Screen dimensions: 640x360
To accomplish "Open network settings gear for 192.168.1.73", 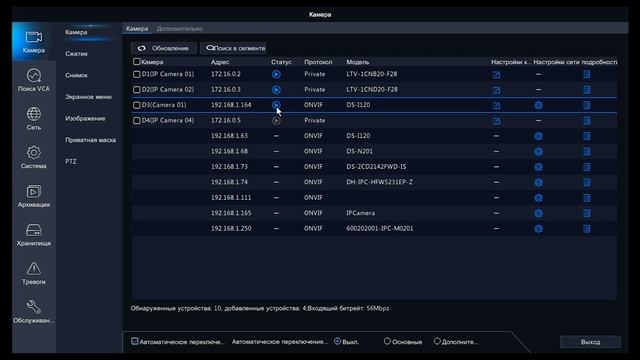I will pos(538,167).
